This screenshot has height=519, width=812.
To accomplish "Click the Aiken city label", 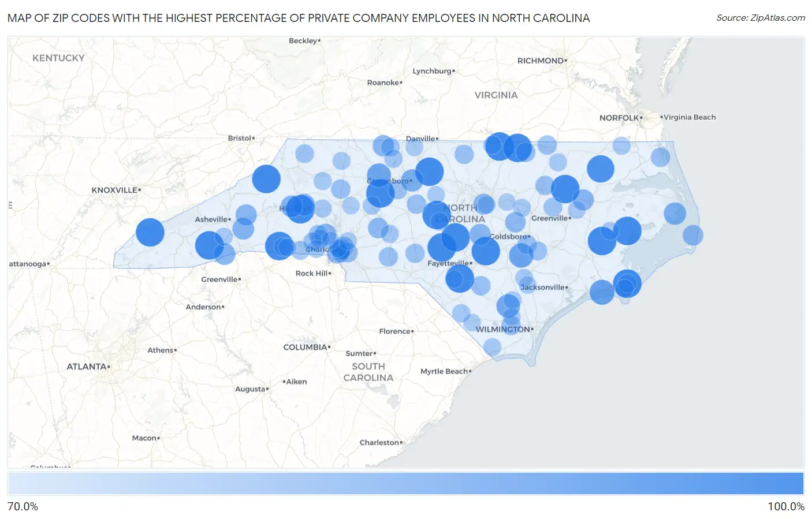I will point(295,382).
